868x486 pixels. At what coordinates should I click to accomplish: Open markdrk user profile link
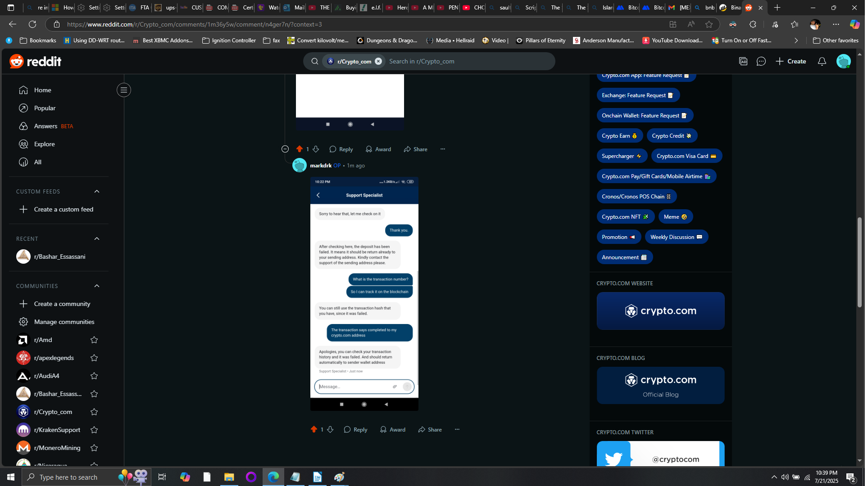322,166
